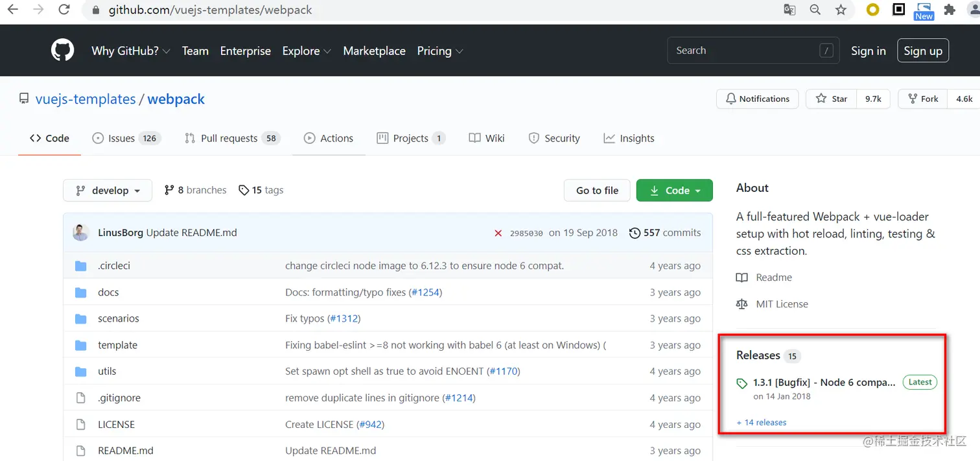Expand the Explore menu
Screen dimensions: 980x461
click(307, 51)
